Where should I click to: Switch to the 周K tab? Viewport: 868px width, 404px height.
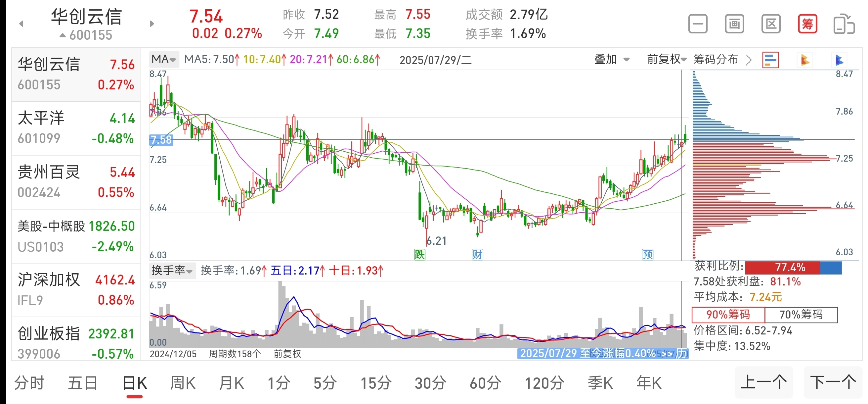(x=183, y=383)
